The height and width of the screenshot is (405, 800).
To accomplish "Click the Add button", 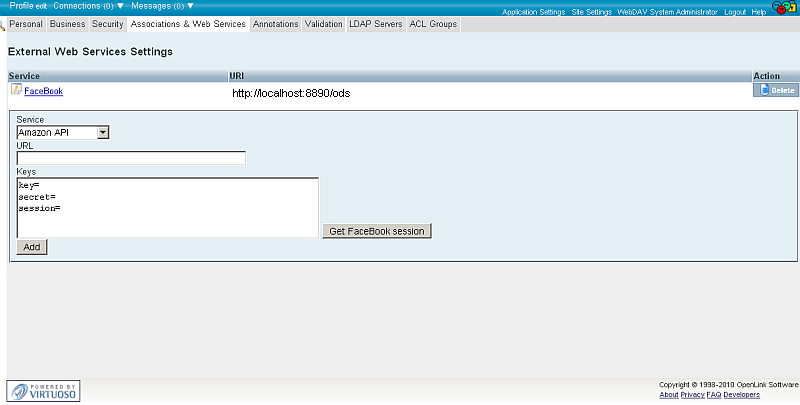I will (32, 246).
